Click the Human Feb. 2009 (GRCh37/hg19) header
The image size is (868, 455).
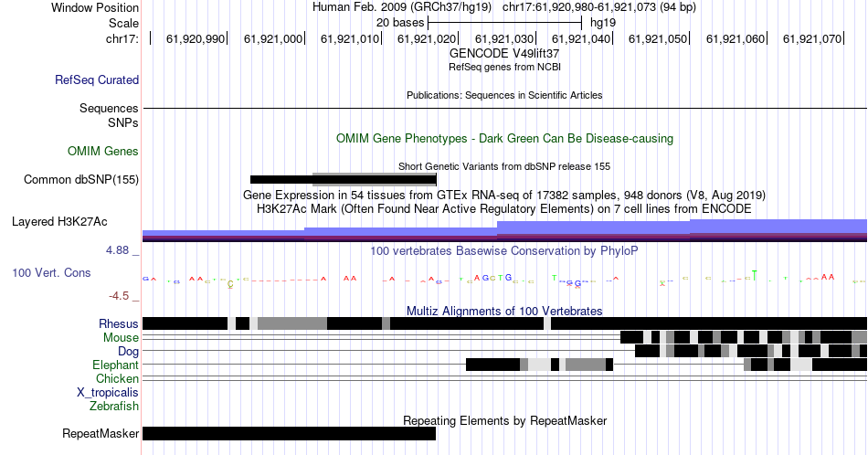pyautogui.click(x=402, y=7)
